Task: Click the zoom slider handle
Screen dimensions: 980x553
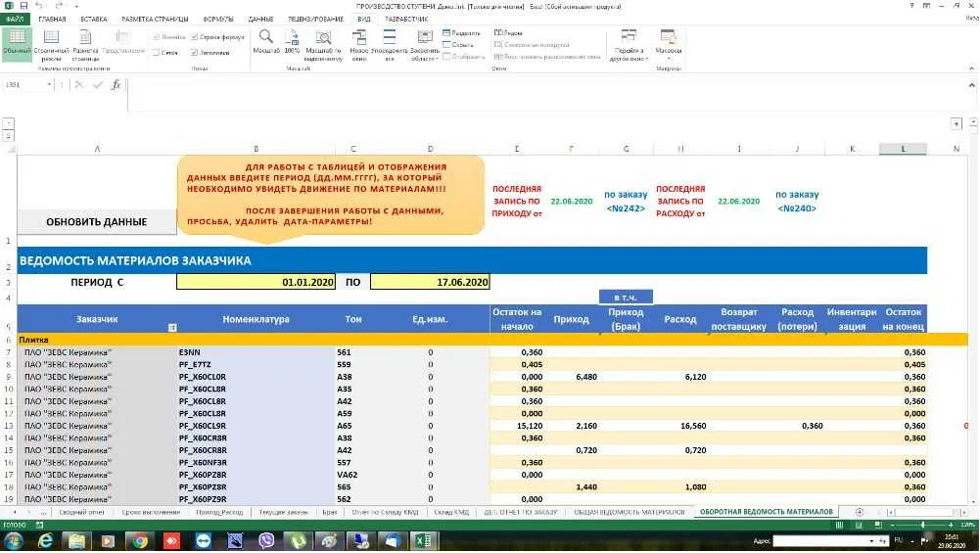Action: click(x=922, y=525)
